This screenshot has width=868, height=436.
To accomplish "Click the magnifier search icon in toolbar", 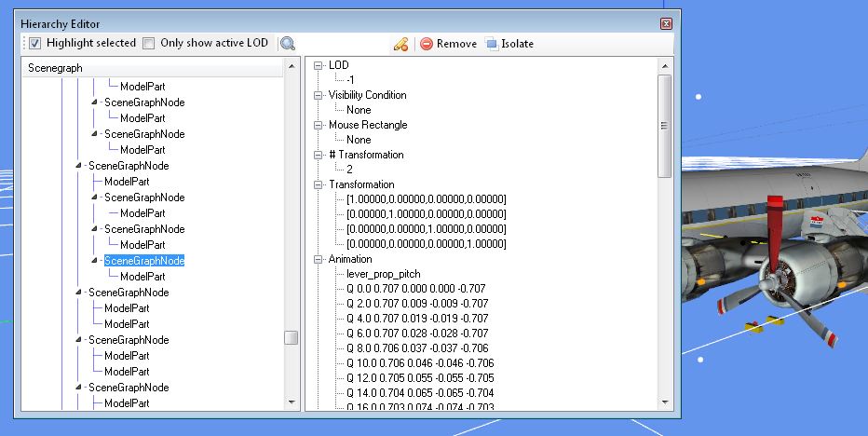I will (x=287, y=43).
